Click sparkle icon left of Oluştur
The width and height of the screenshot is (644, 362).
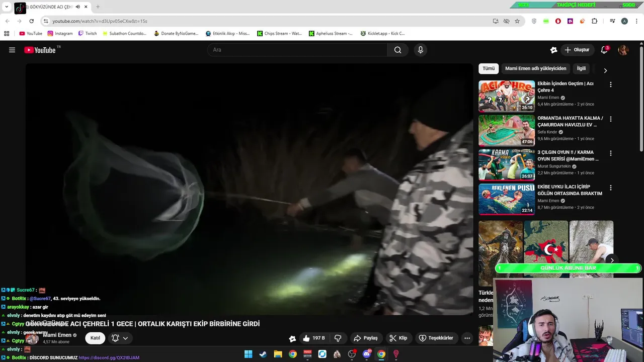click(x=553, y=50)
